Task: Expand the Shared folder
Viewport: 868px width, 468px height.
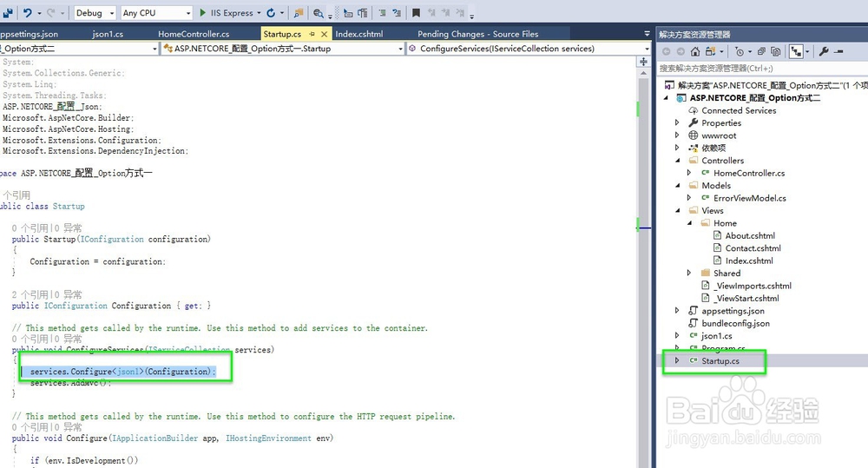Action: click(689, 273)
